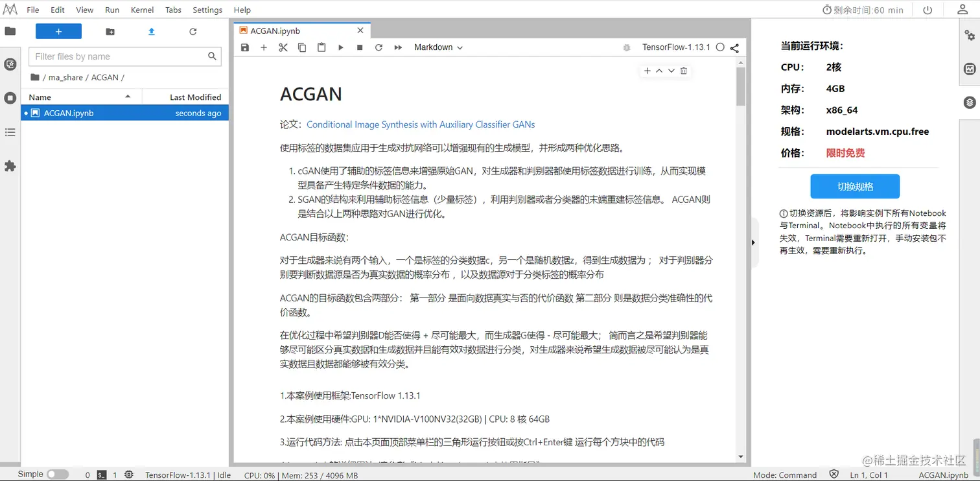The width and height of the screenshot is (980, 481).
Task: Click the notebook trust shield icon
Action: pos(834,475)
